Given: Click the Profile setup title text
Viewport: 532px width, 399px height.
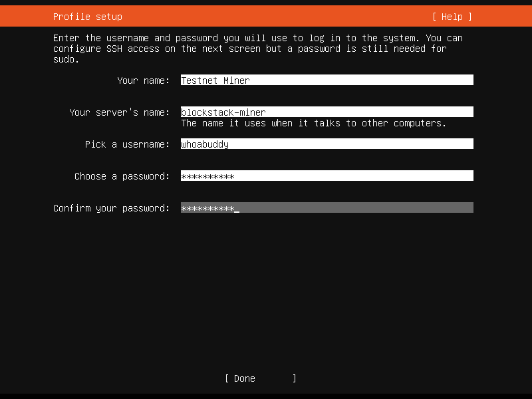Looking at the screenshot, I should point(88,17).
